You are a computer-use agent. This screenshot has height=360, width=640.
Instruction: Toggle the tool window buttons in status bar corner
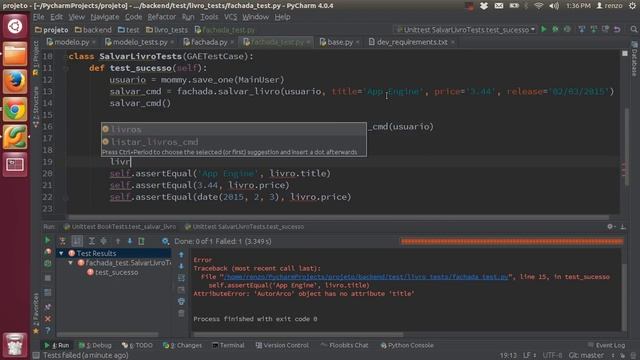36,355
